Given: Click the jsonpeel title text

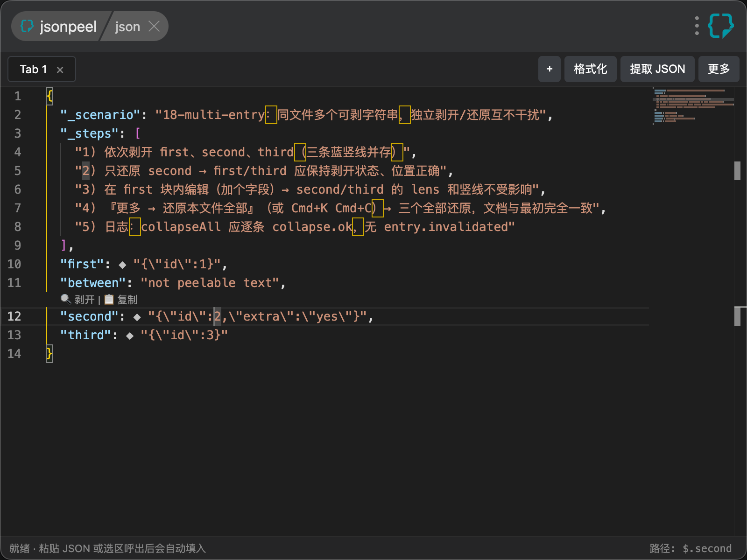Looking at the screenshot, I should pyautogui.click(x=68, y=27).
